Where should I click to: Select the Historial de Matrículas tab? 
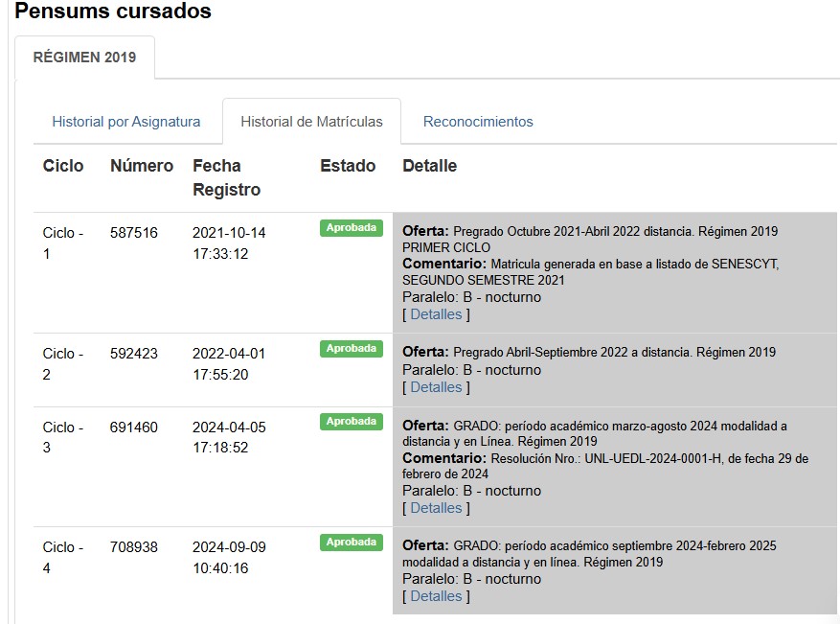tap(311, 122)
